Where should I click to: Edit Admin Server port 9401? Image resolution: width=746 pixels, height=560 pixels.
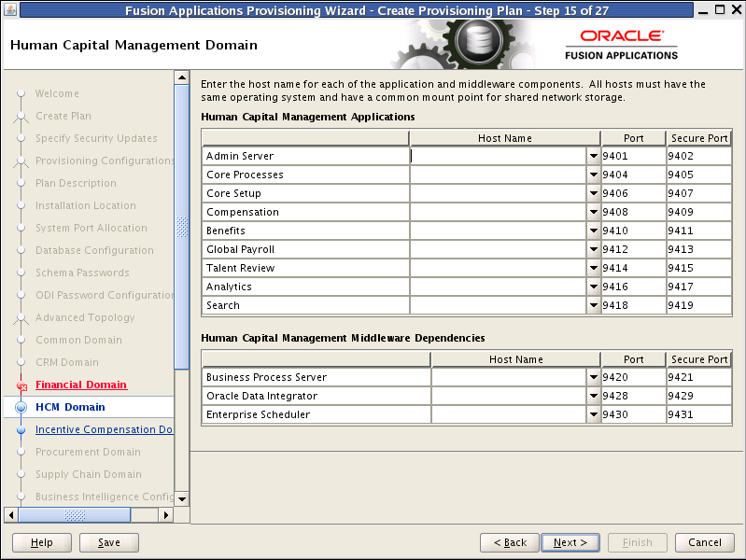633,156
